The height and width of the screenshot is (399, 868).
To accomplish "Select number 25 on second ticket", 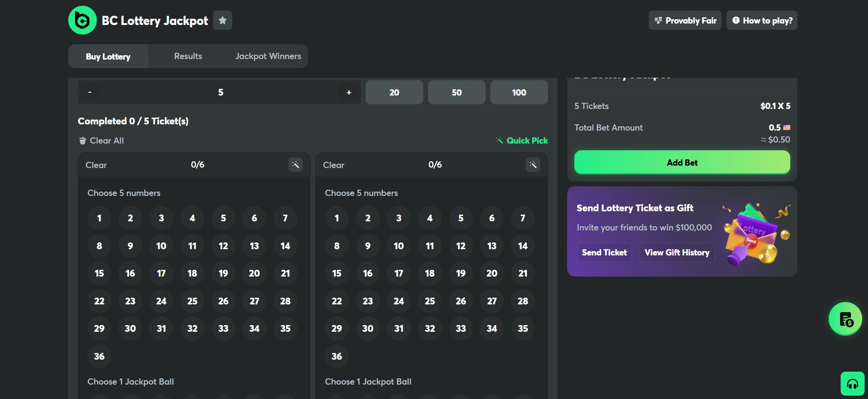I will (x=429, y=301).
